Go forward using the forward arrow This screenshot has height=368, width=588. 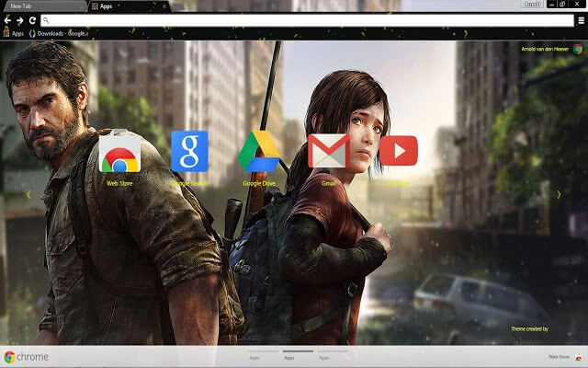20,20
